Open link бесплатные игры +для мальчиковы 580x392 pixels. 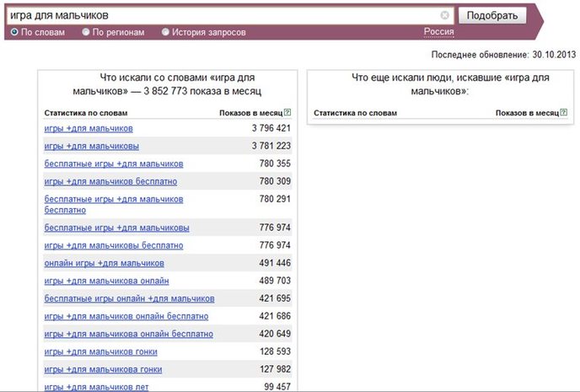tap(116, 228)
